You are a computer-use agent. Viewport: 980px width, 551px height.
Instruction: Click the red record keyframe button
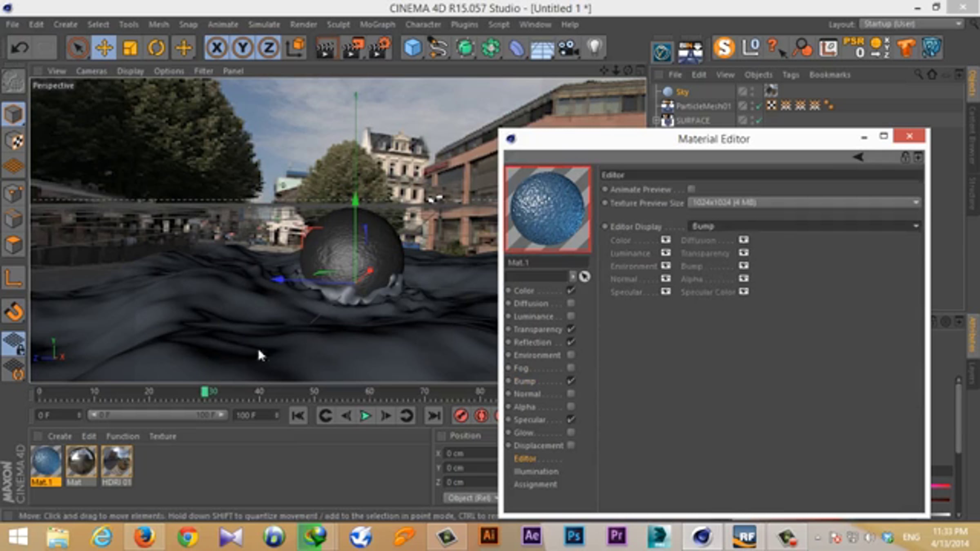(x=461, y=416)
